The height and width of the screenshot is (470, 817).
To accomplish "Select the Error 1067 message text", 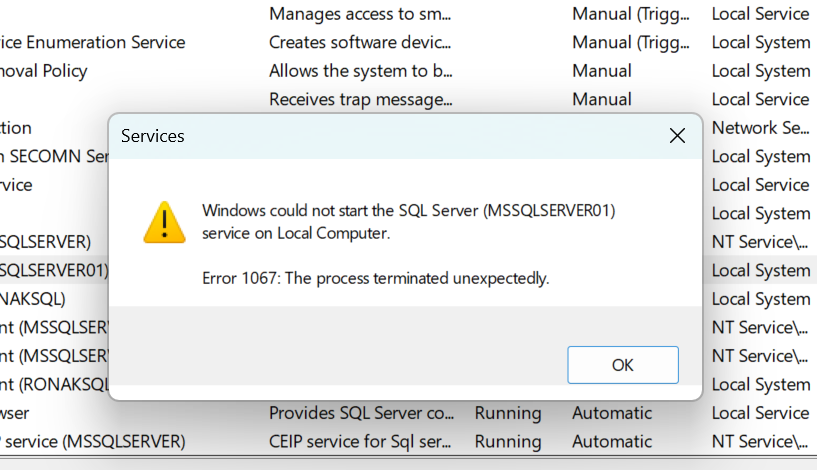I will [x=376, y=278].
